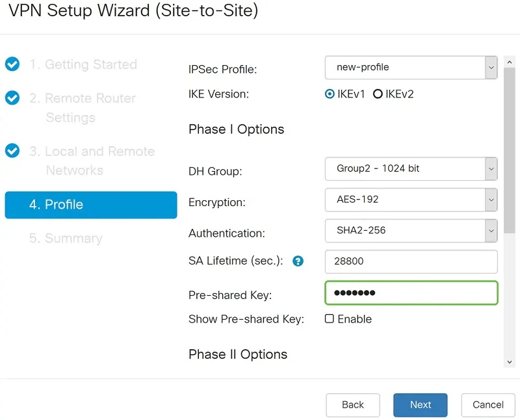Click the scrollbar down arrow

[509, 362]
